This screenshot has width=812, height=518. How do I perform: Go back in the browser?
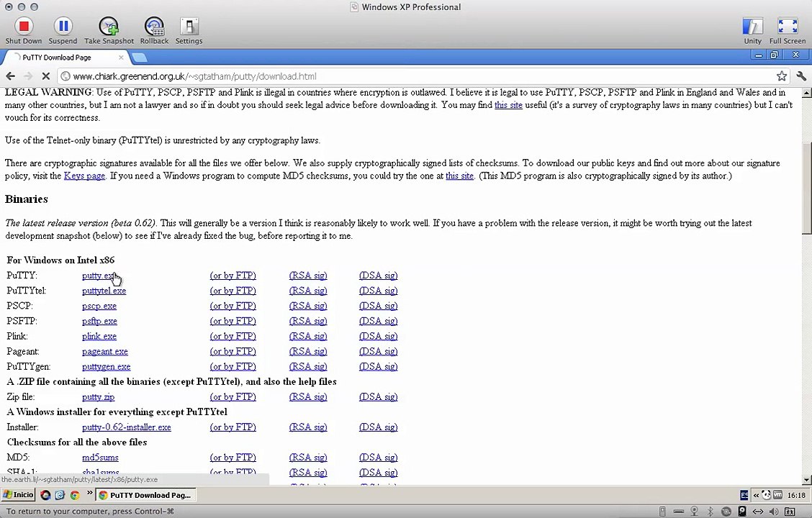pyautogui.click(x=10, y=76)
